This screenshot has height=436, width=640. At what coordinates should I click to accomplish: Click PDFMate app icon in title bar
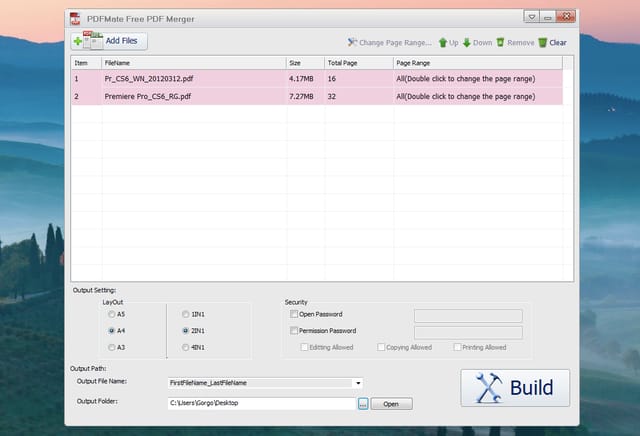click(x=75, y=19)
